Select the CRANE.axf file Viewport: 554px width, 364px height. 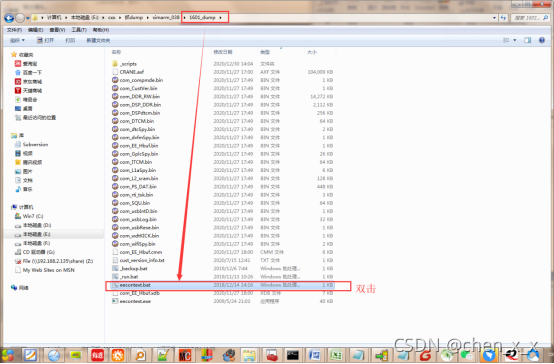click(x=131, y=72)
